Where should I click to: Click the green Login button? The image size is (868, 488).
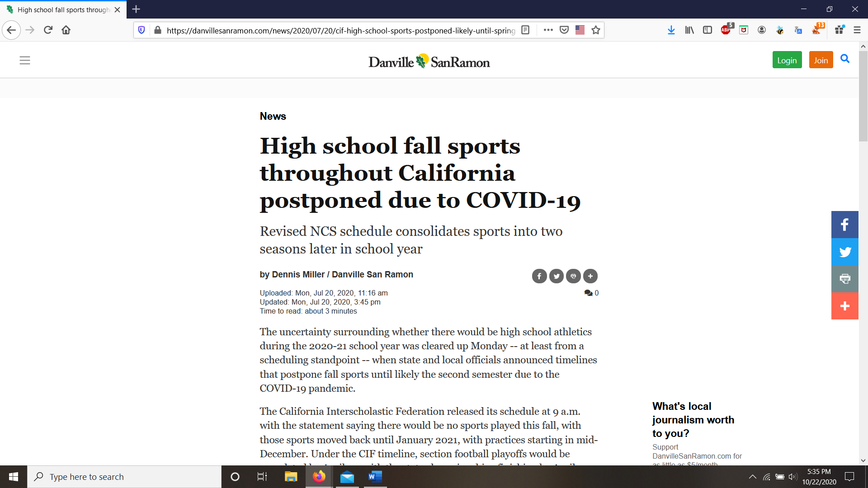click(x=787, y=60)
